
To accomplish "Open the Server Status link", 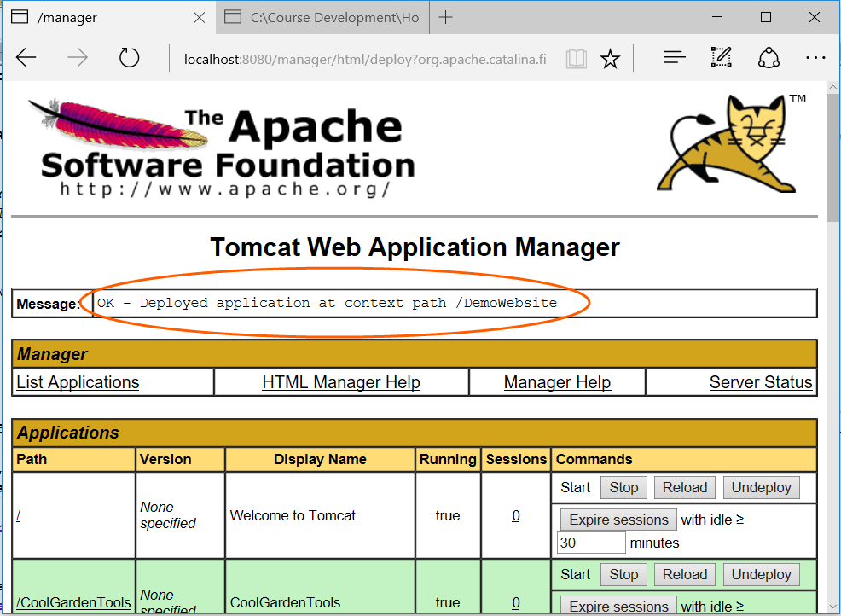I will (x=761, y=382).
